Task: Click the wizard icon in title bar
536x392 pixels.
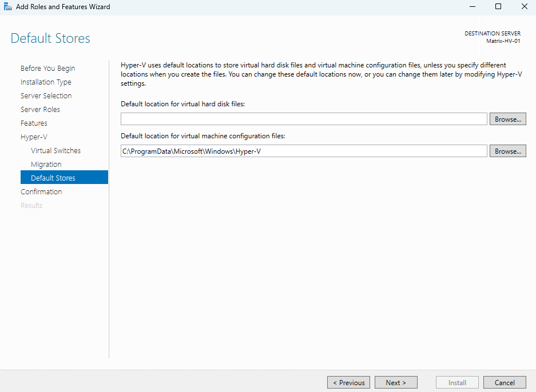Action: pos(7,6)
